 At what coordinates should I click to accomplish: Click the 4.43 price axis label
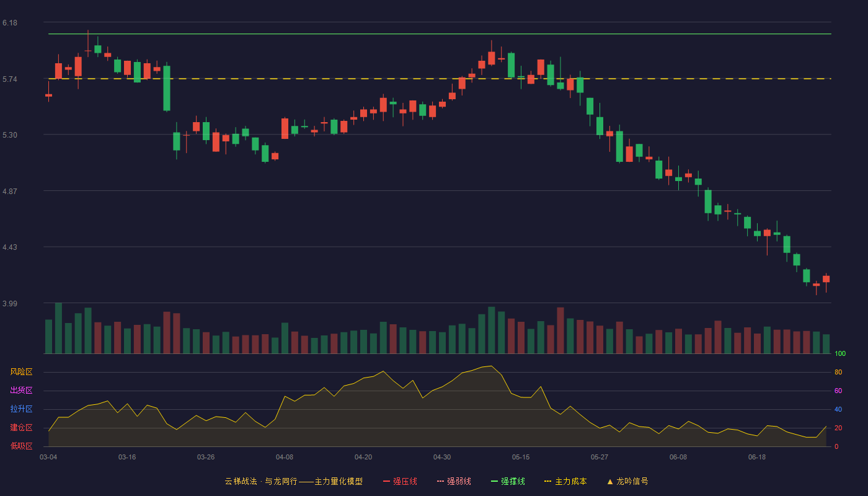10,247
